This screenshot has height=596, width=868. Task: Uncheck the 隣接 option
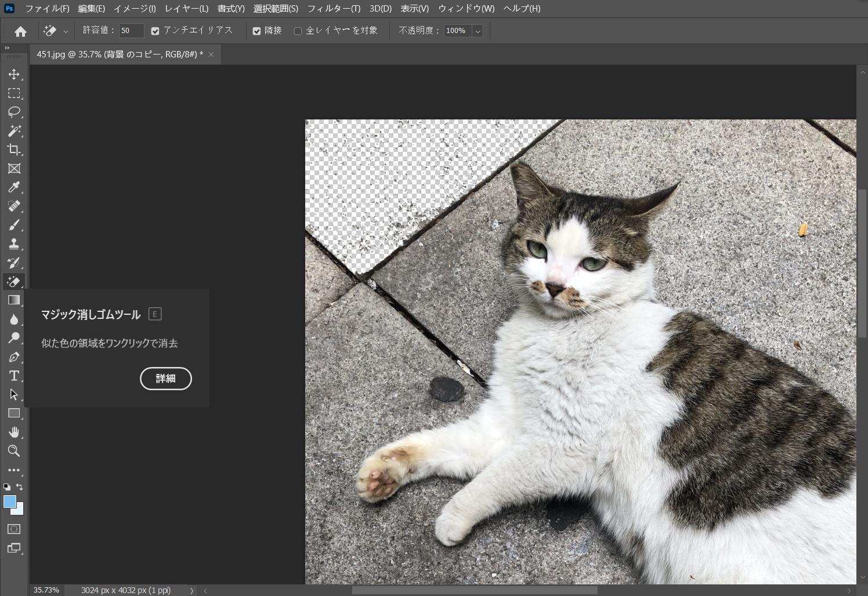click(x=257, y=30)
